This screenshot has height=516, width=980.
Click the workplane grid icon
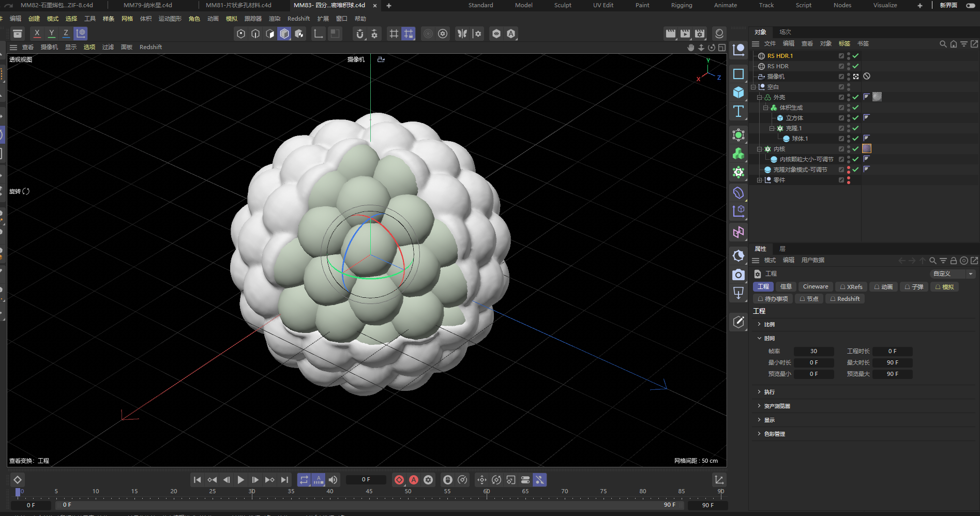[394, 34]
